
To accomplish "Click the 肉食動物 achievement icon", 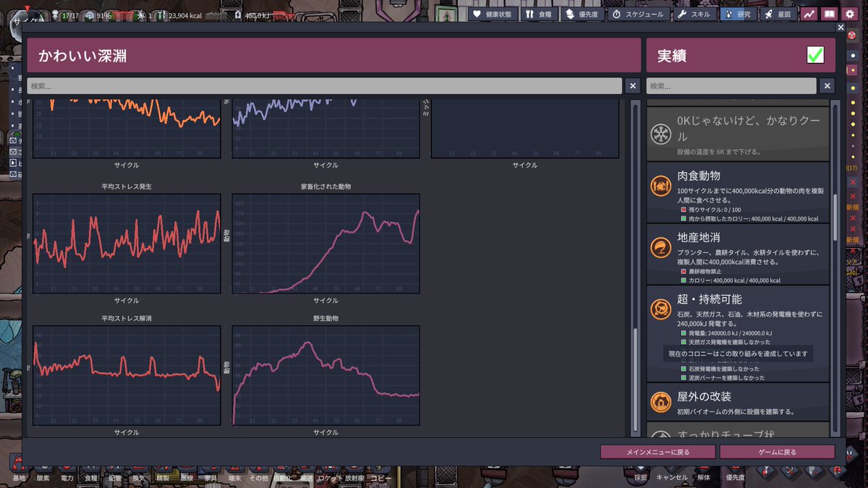I will (x=660, y=187).
